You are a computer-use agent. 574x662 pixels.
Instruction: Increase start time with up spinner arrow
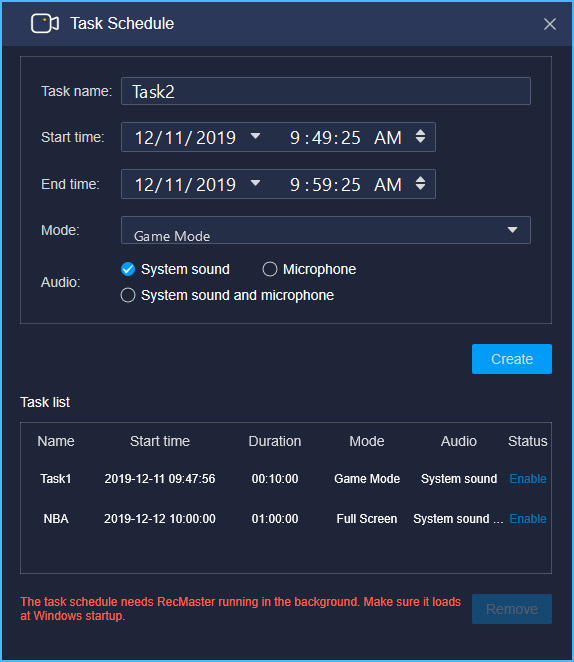[420, 132]
